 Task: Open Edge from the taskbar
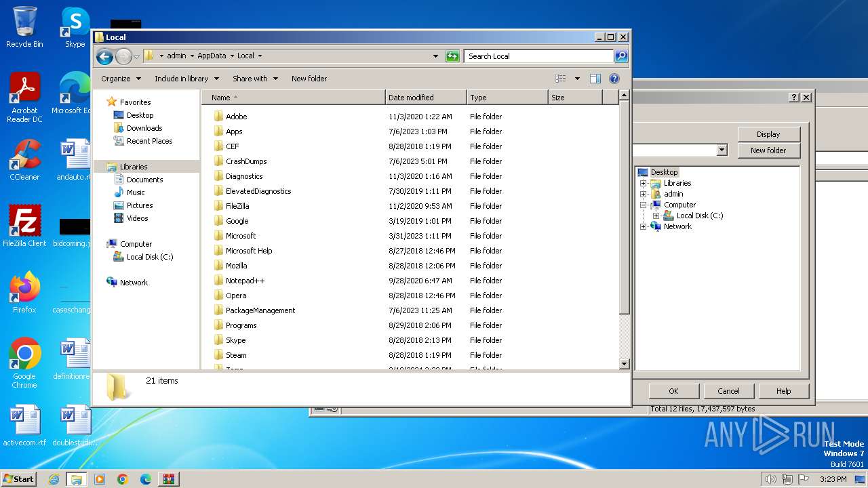point(146,479)
